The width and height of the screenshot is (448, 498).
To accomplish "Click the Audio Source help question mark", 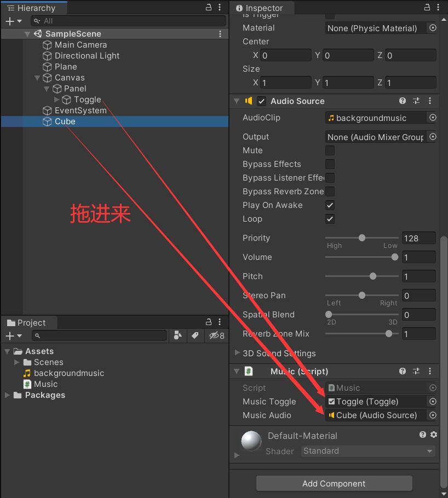I will coord(403,101).
